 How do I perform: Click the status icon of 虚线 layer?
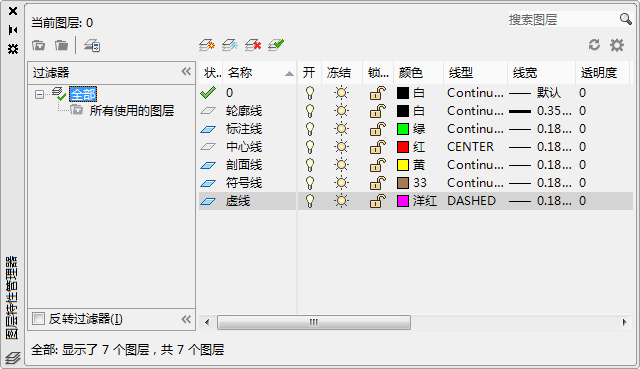point(208,201)
